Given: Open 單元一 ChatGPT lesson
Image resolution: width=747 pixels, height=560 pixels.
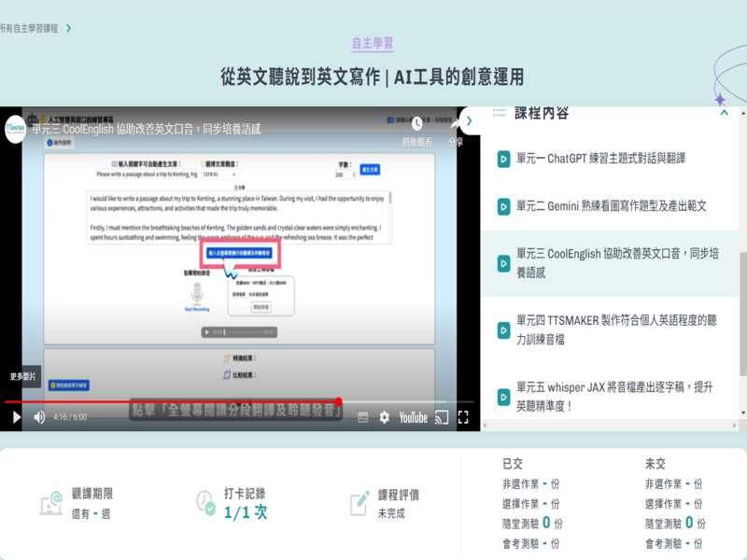Looking at the screenshot, I should [x=579, y=159].
